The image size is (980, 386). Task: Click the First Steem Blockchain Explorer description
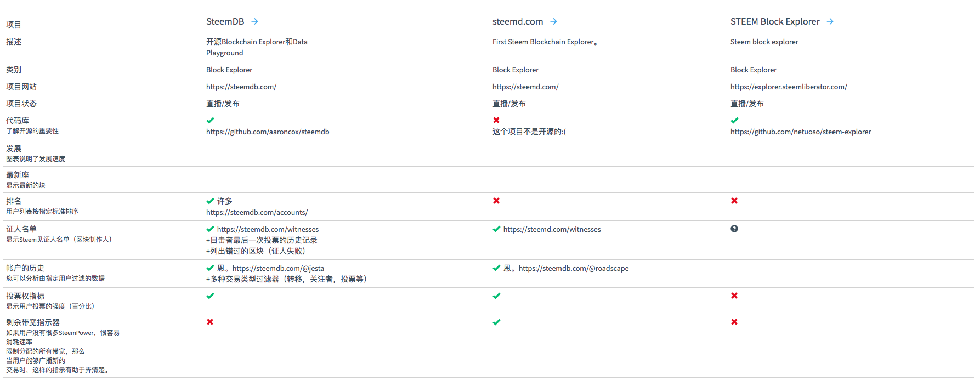(x=545, y=42)
